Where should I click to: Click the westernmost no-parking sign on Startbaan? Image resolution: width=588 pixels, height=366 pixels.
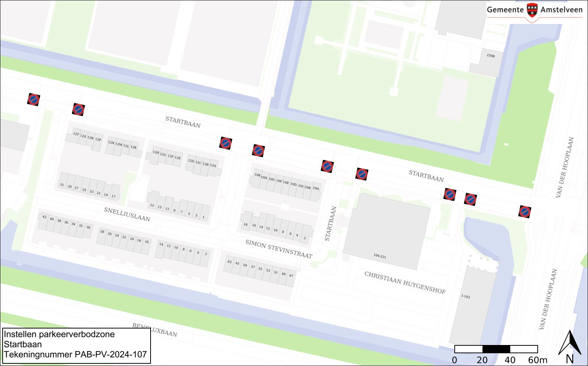click(x=33, y=100)
